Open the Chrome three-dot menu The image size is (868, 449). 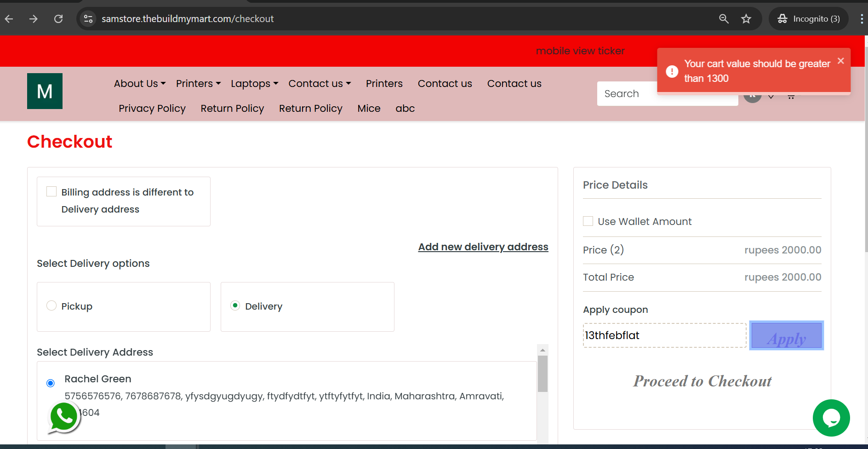click(x=862, y=19)
